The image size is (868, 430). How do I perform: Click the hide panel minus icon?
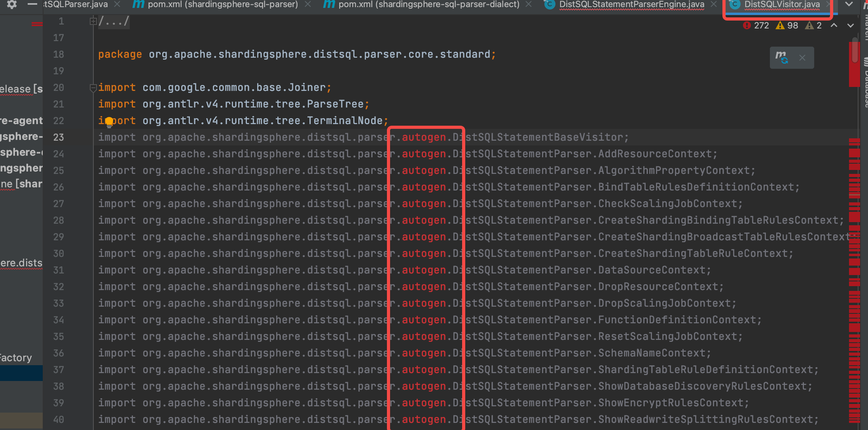pyautogui.click(x=32, y=4)
